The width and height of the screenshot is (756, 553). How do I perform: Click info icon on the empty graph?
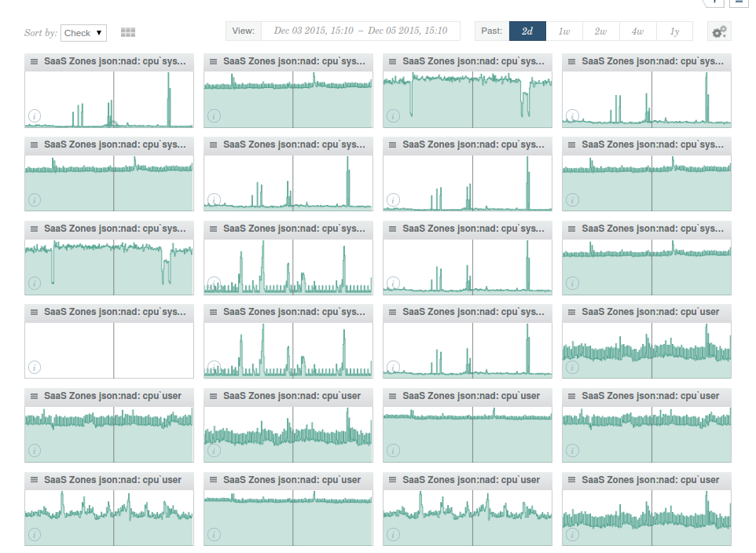34,367
